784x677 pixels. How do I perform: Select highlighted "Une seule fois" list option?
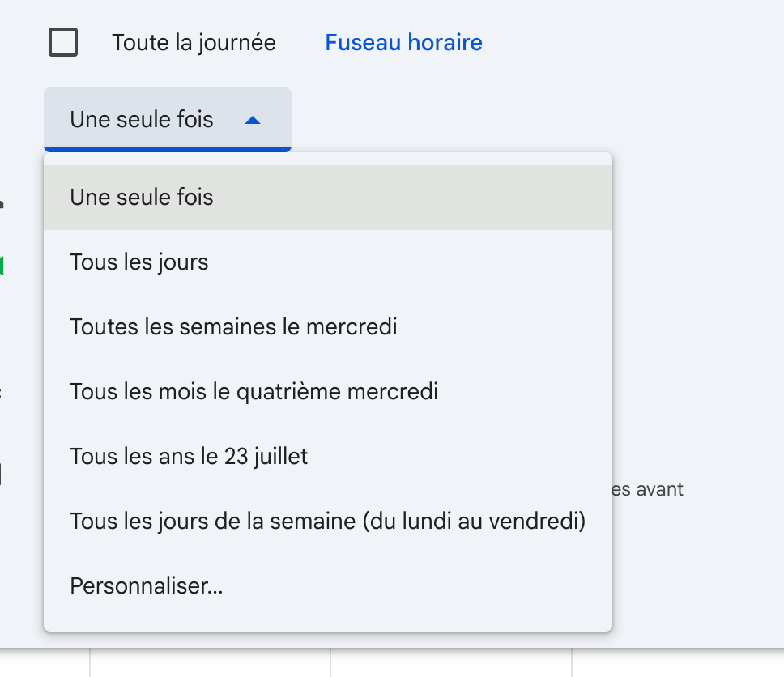point(142,197)
